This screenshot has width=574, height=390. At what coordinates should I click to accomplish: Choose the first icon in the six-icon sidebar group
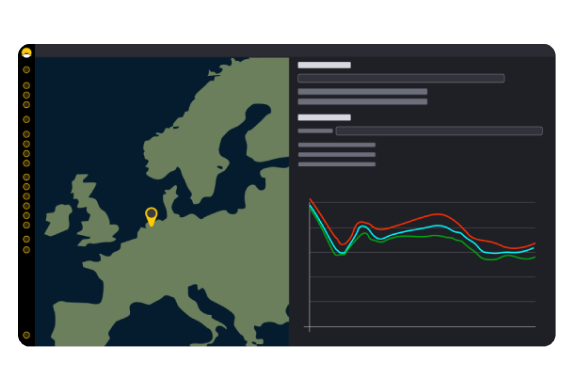26,177
